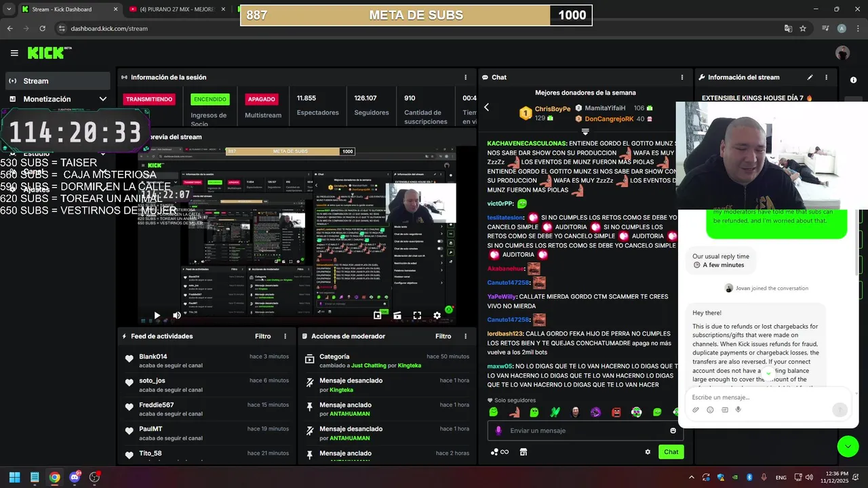The height and width of the screenshot is (488, 868).
Task: Open Discord from the taskbar
Action: (x=75, y=477)
